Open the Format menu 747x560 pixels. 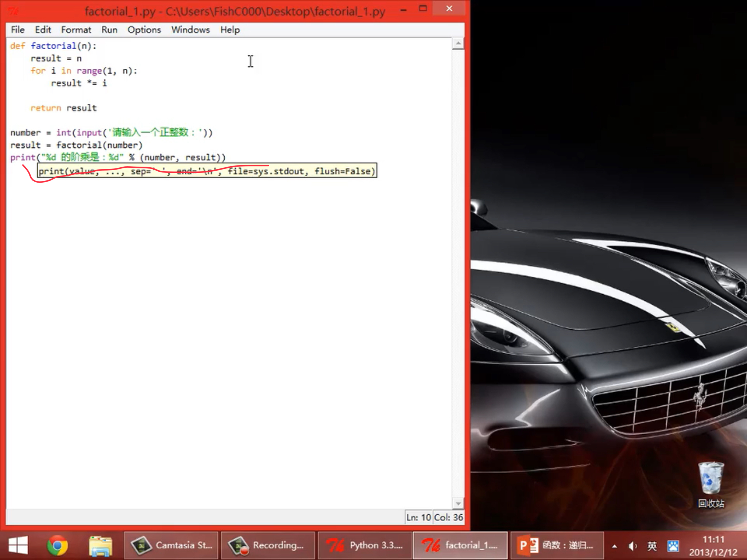[x=76, y=30]
